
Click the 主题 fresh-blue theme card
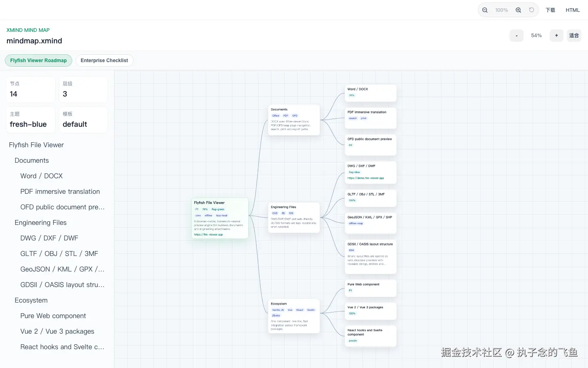click(x=31, y=120)
